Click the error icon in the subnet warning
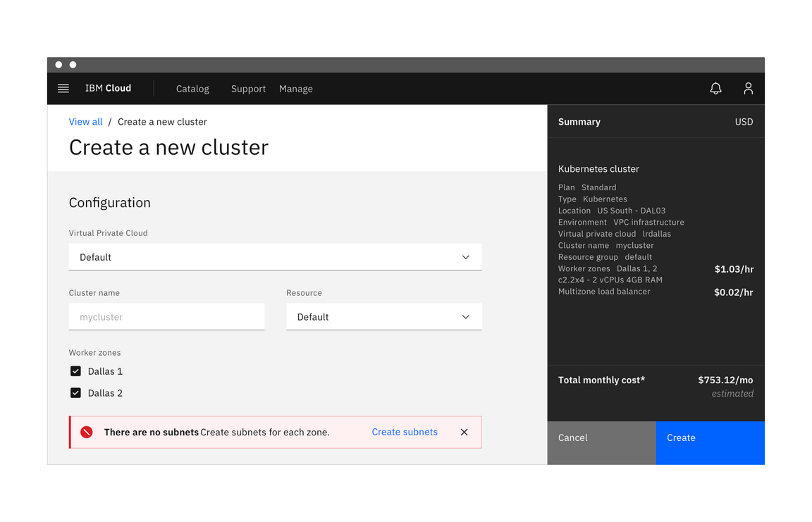The image size is (812, 522). 86,432
